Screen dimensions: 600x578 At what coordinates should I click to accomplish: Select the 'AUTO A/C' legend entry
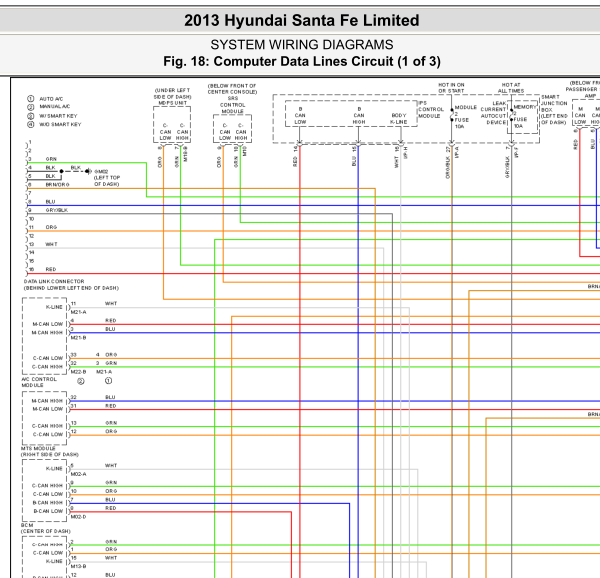46,99
